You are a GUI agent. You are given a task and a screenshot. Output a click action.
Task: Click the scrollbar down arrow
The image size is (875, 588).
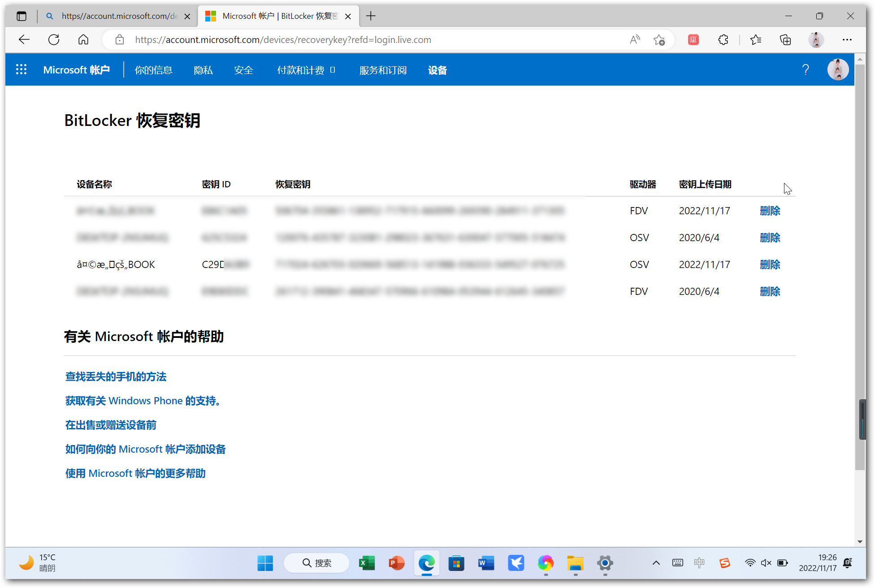click(x=860, y=541)
